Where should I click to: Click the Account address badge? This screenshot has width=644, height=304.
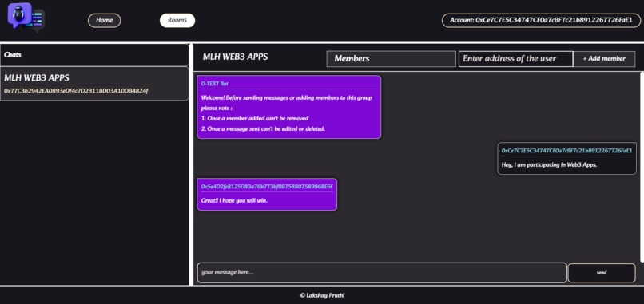tap(541, 20)
